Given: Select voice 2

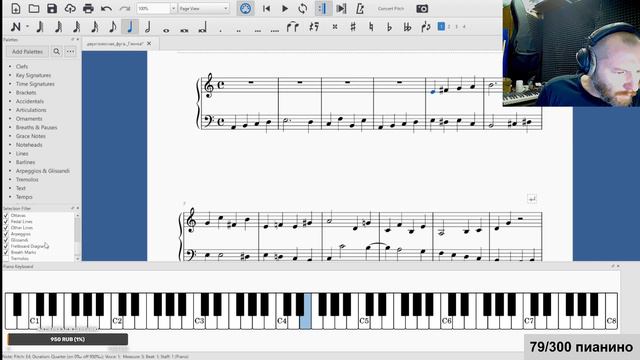Looking at the screenshot, I should coord(449,27).
